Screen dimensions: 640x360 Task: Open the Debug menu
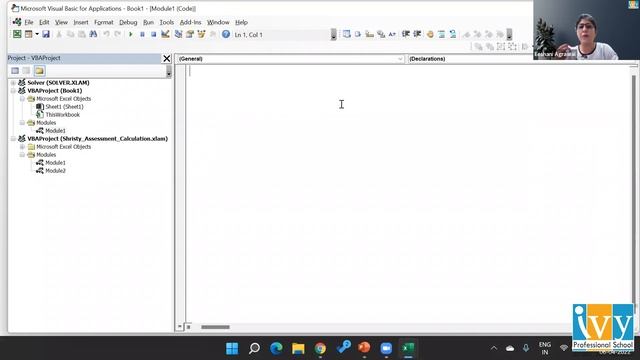coord(128,22)
